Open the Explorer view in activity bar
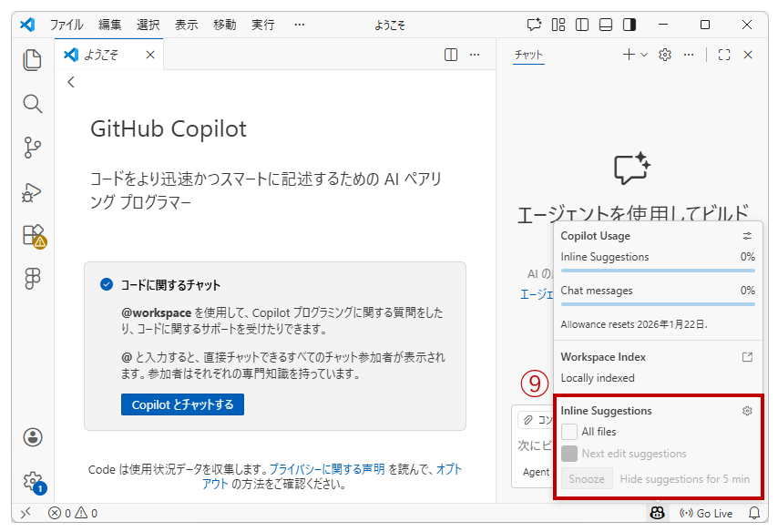 33,60
